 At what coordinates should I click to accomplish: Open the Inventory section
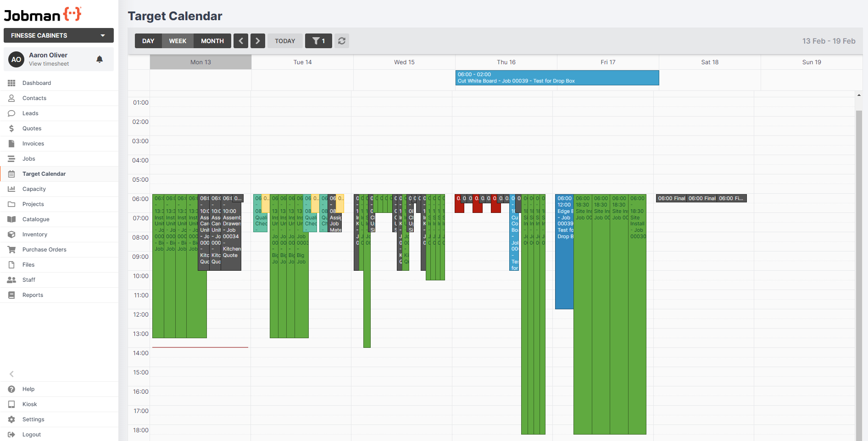pos(34,234)
